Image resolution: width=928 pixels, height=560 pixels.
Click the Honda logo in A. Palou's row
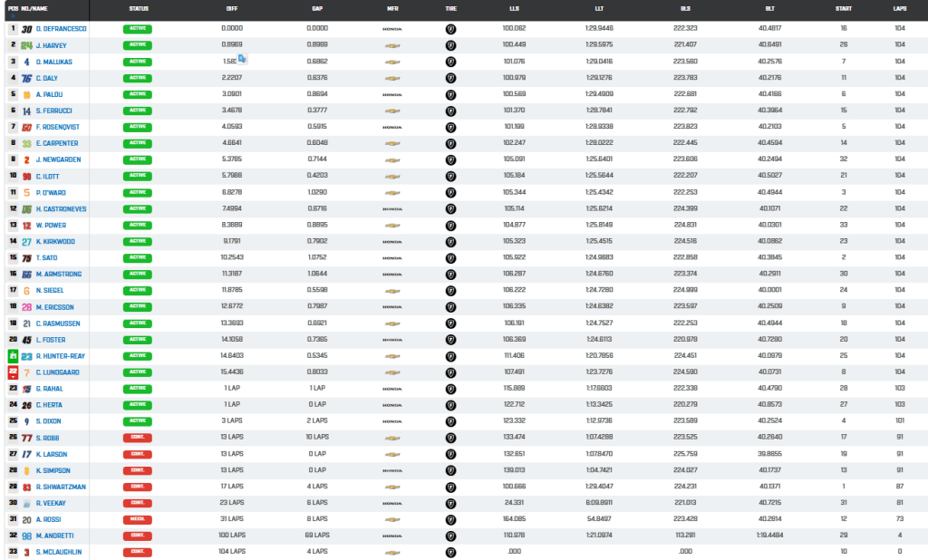(391, 95)
